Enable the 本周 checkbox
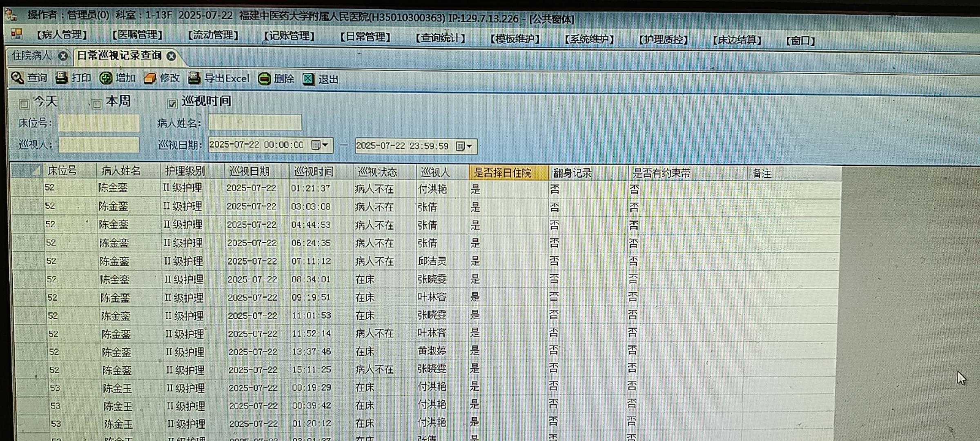The image size is (980, 441). click(x=97, y=105)
